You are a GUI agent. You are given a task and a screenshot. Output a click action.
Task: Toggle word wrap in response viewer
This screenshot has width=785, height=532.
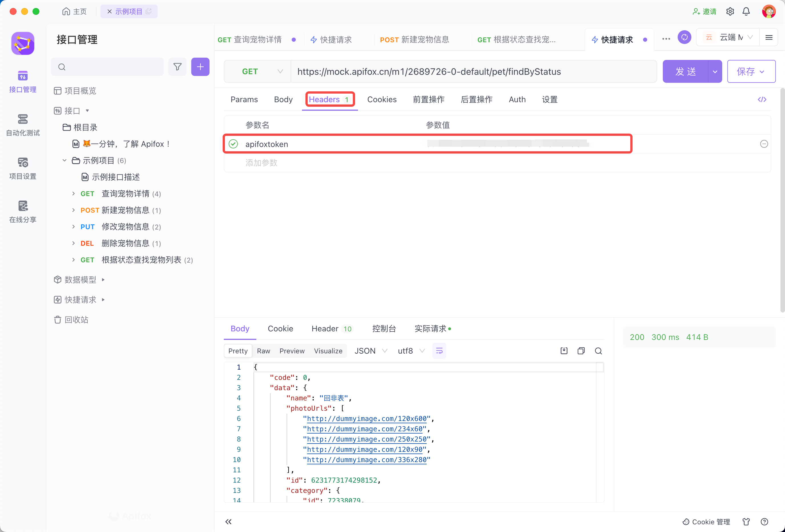tap(439, 350)
